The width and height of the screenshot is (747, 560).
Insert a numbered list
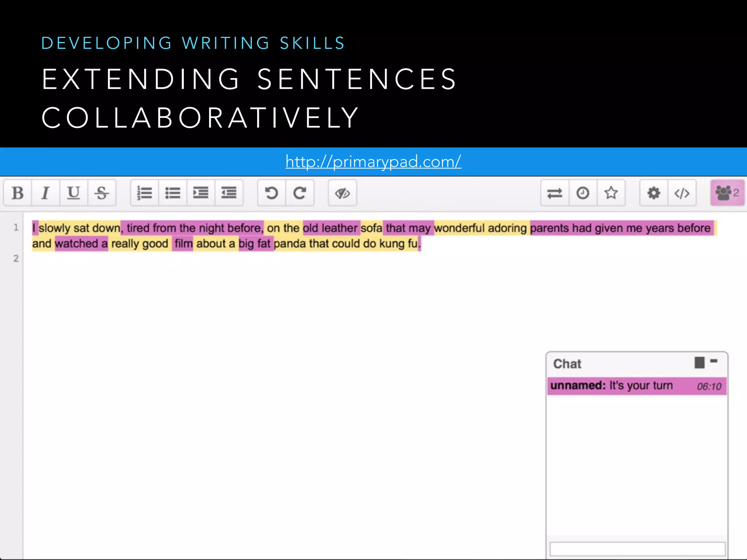(x=144, y=193)
